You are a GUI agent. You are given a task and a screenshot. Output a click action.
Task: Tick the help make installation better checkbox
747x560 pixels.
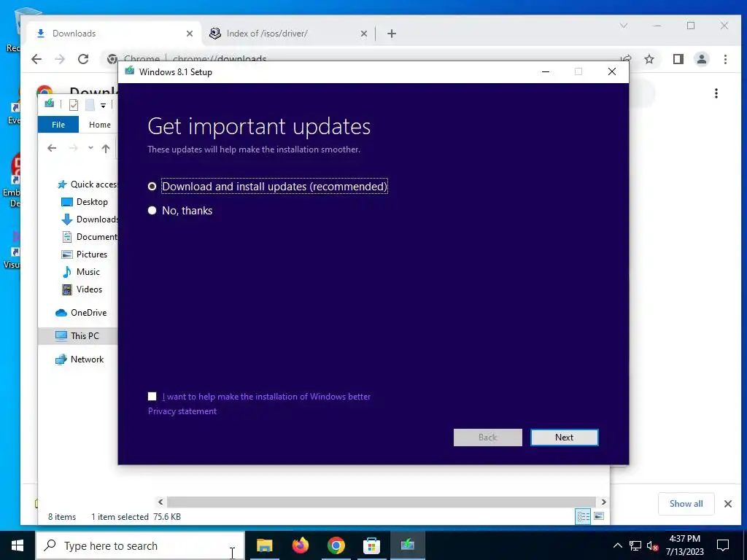coord(152,396)
